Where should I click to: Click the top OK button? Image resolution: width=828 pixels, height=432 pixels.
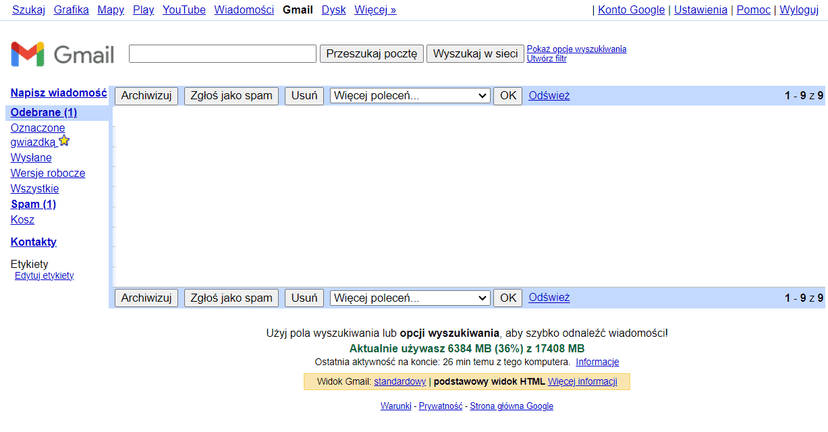(508, 96)
